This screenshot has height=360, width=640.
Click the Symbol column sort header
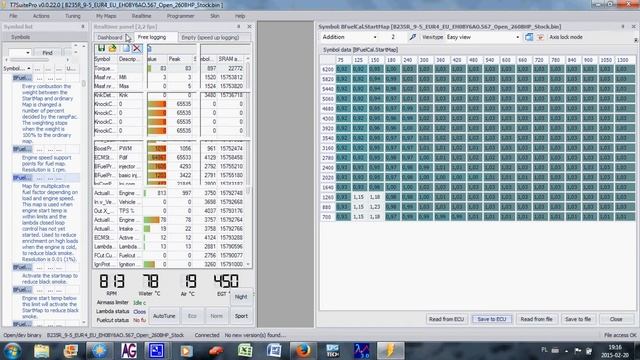click(17, 69)
